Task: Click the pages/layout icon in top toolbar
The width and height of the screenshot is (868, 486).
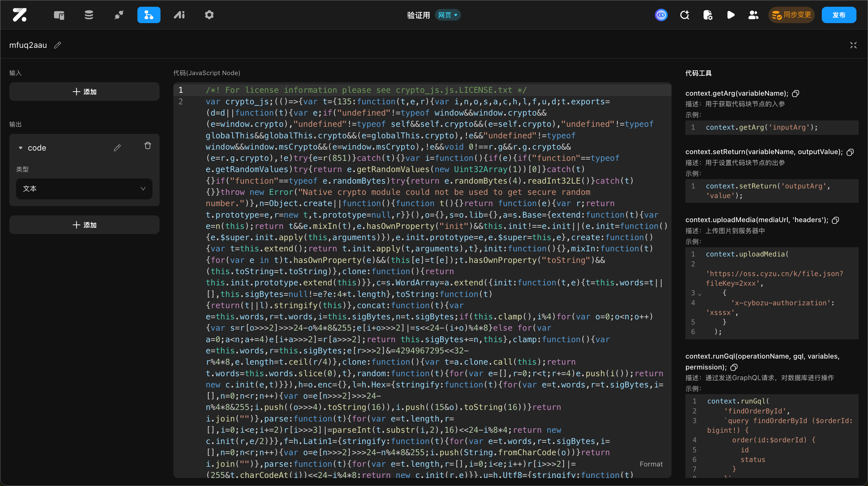Action: [x=59, y=15]
